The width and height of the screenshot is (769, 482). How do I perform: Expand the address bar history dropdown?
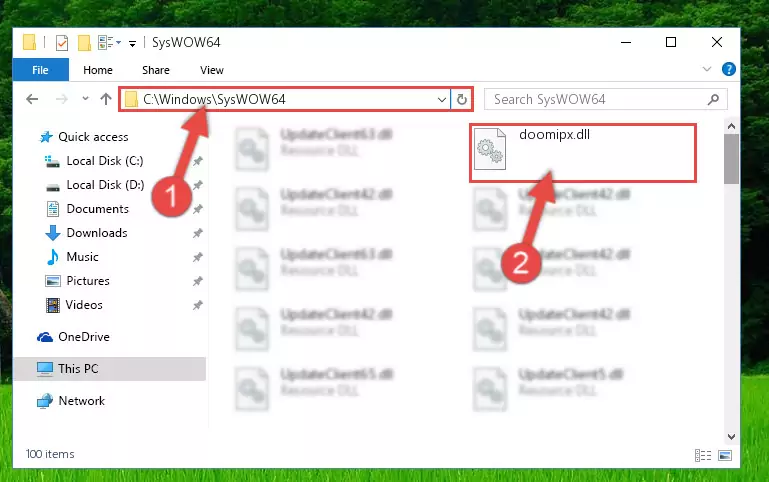click(441, 100)
